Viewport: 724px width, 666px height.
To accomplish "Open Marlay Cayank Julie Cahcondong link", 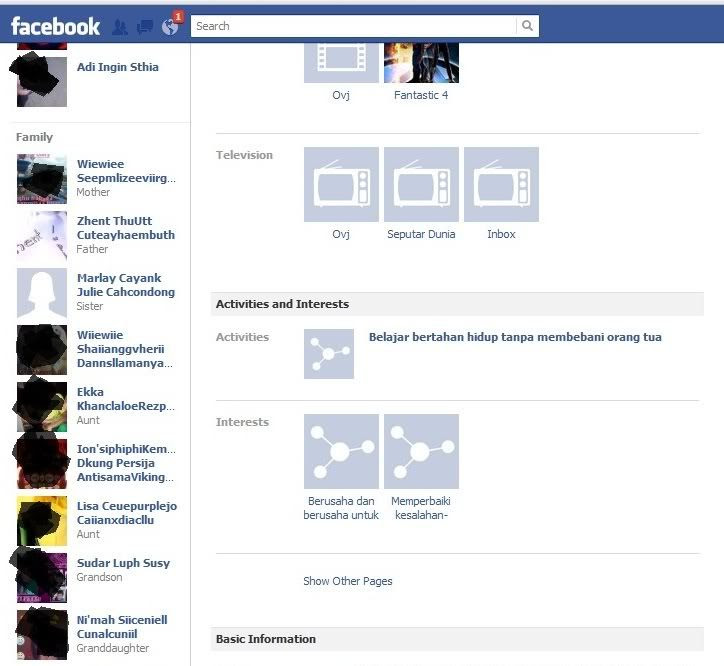I will 126,285.
